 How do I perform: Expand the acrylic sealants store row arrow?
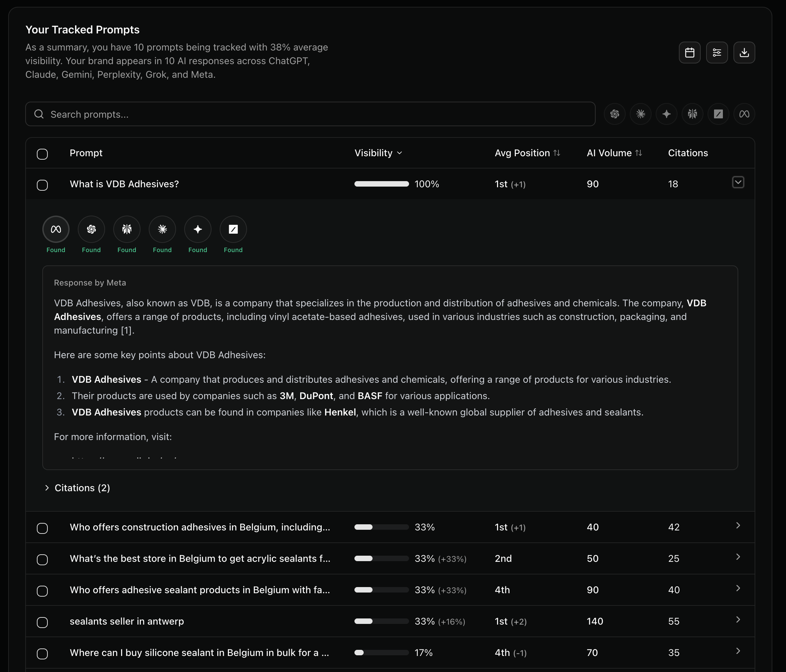[x=738, y=557]
